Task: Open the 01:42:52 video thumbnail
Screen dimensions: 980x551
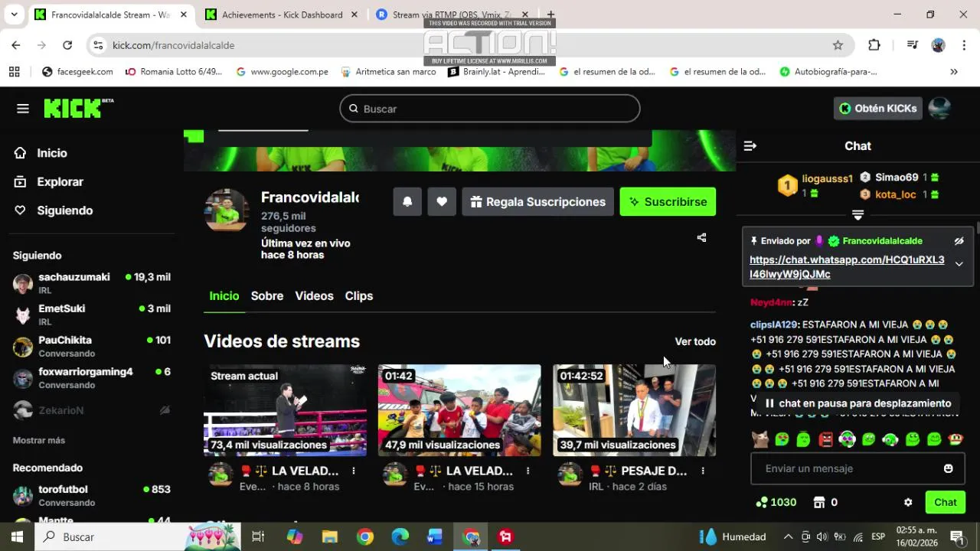Action: pos(634,410)
